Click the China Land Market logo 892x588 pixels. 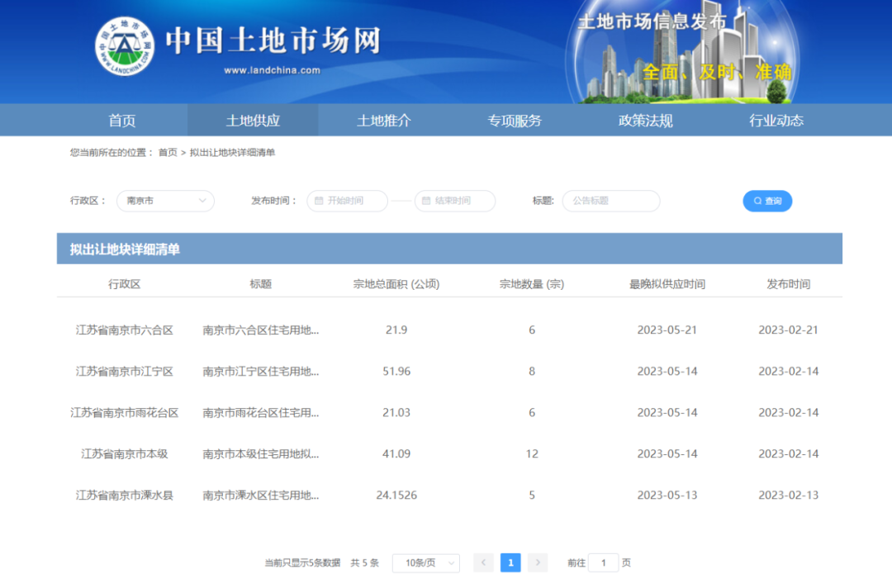[x=125, y=45]
